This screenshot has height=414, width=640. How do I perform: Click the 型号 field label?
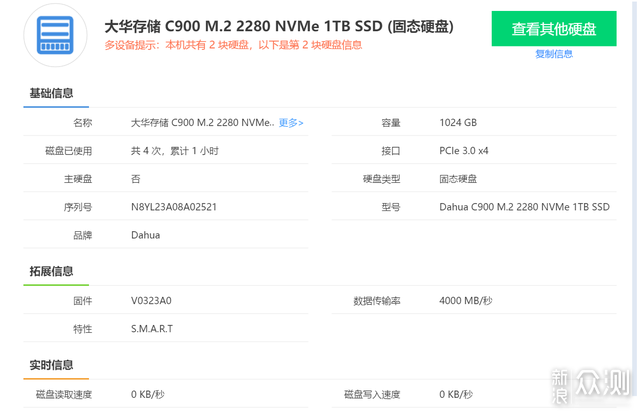[x=391, y=207]
